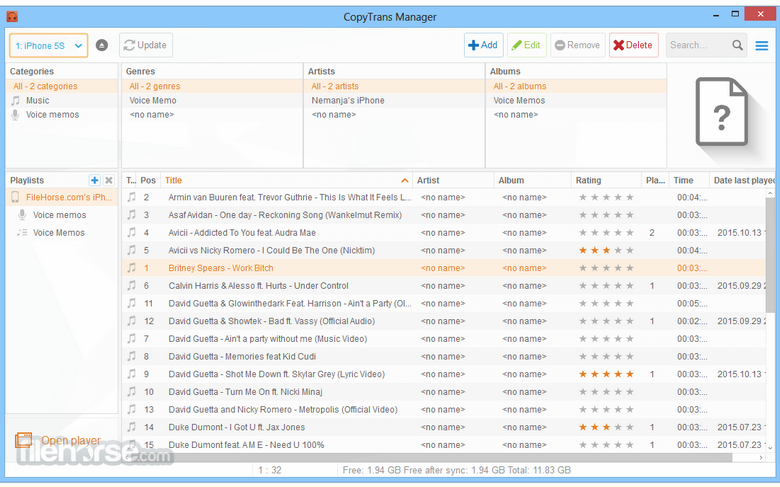Click the Delete button
The width and height of the screenshot is (780, 487).
tap(634, 45)
